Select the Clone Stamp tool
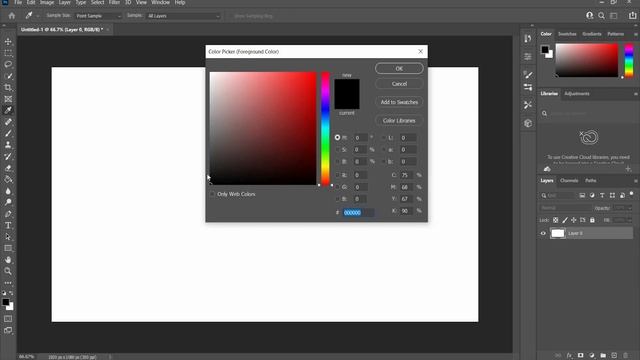The image size is (640, 360). [x=8, y=144]
